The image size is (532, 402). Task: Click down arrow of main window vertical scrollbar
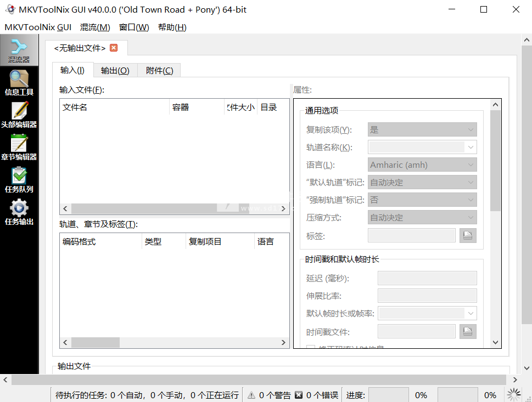(x=527, y=368)
